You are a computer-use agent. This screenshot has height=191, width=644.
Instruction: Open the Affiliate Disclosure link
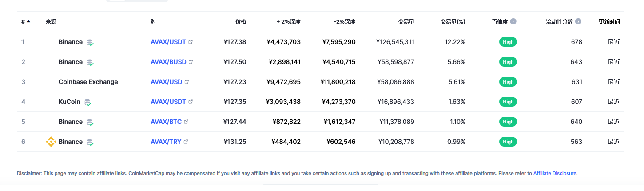[555, 173]
